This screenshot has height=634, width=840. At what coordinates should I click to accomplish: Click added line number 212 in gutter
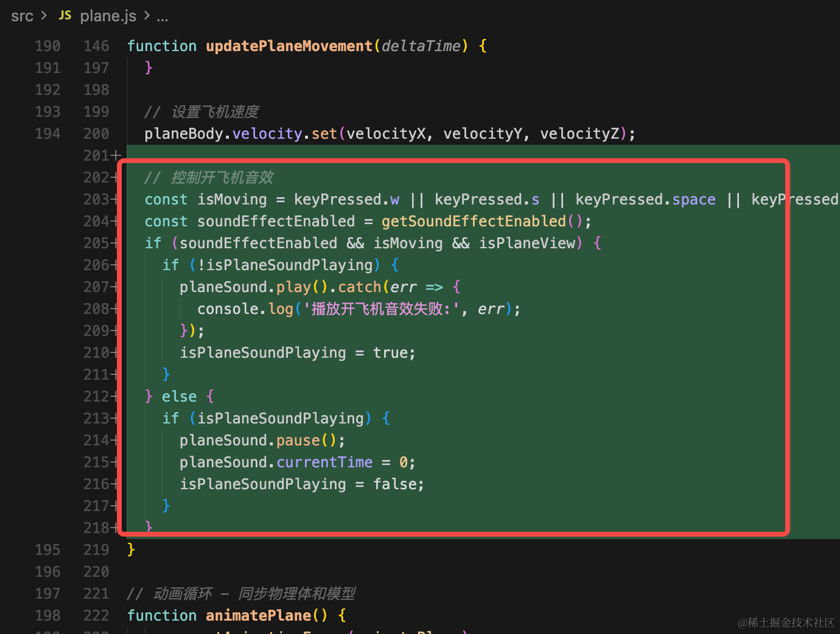click(x=96, y=397)
